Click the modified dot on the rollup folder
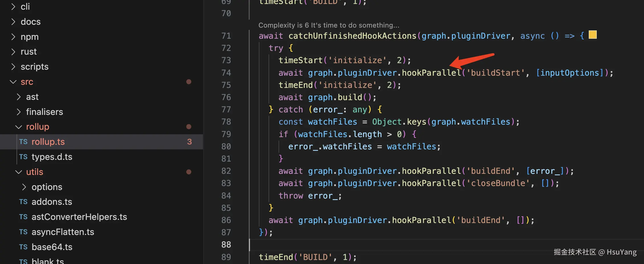The image size is (644, 264). (x=189, y=127)
